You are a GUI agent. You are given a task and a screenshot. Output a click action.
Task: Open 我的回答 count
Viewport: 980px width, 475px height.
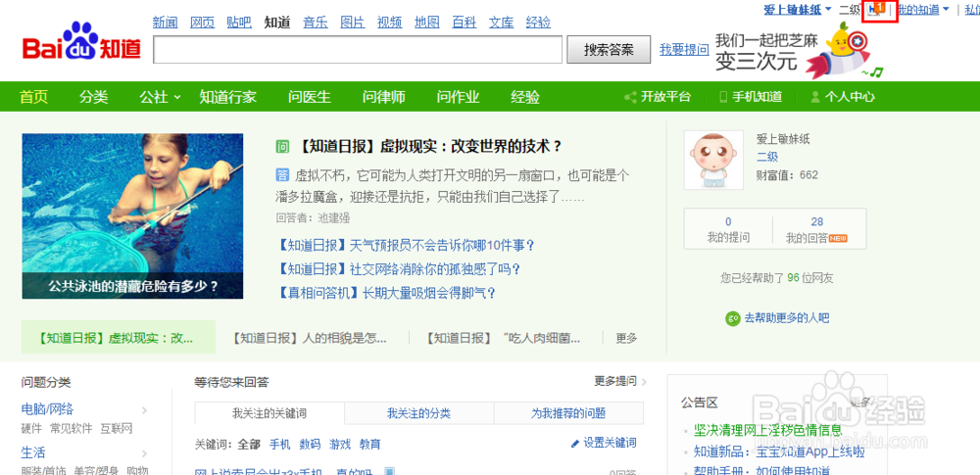[x=816, y=229]
